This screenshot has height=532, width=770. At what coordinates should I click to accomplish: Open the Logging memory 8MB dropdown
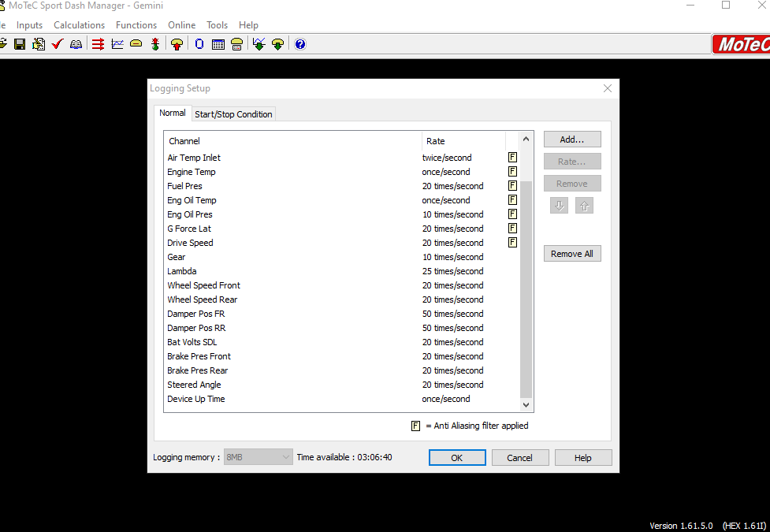tap(259, 457)
